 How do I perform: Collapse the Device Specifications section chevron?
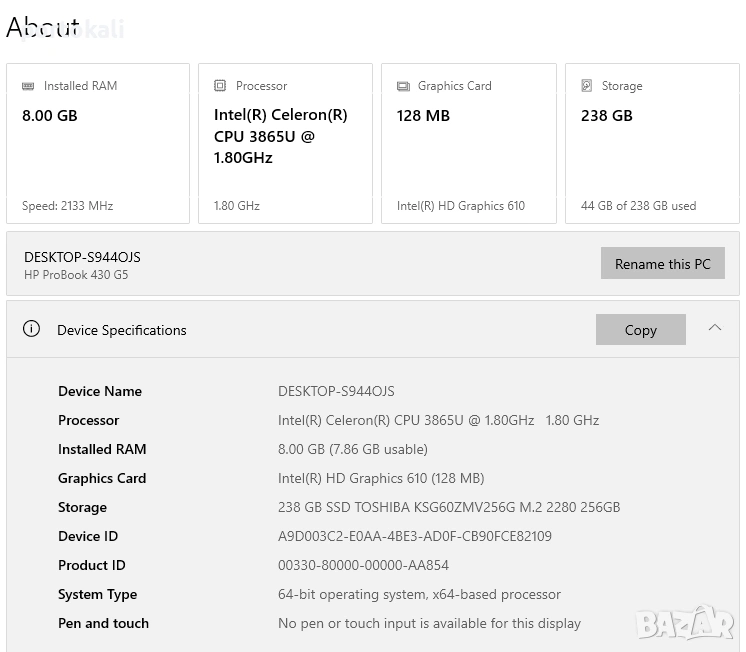715,328
